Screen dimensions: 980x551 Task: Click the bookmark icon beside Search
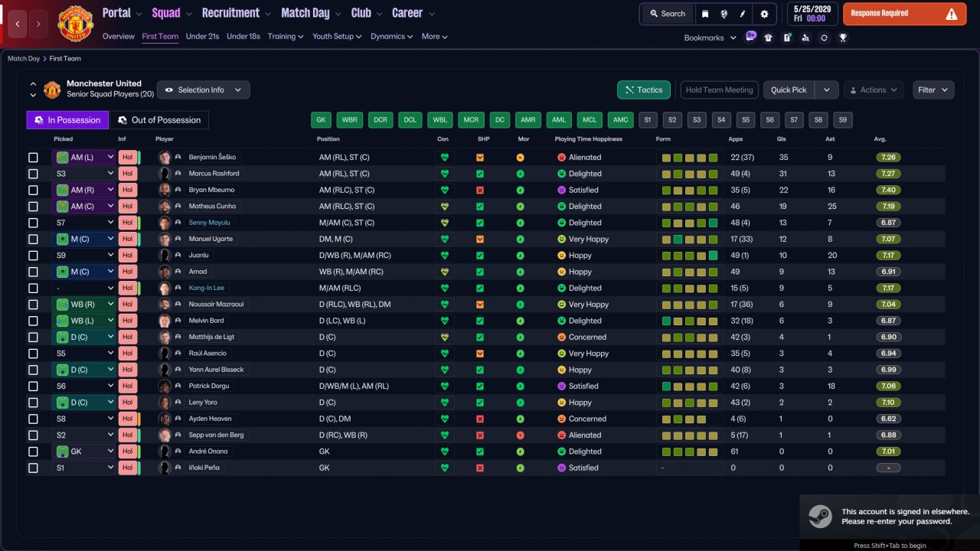click(x=704, y=14)
